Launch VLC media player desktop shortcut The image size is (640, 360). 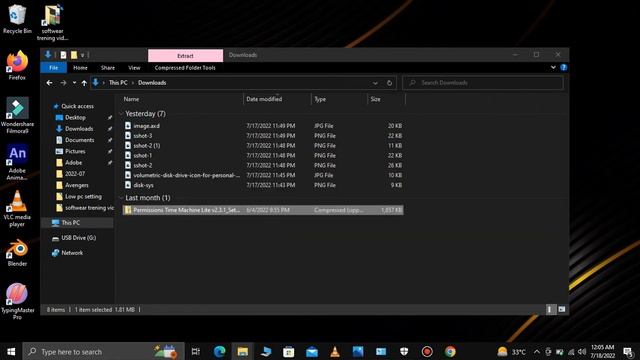[17, 209]
